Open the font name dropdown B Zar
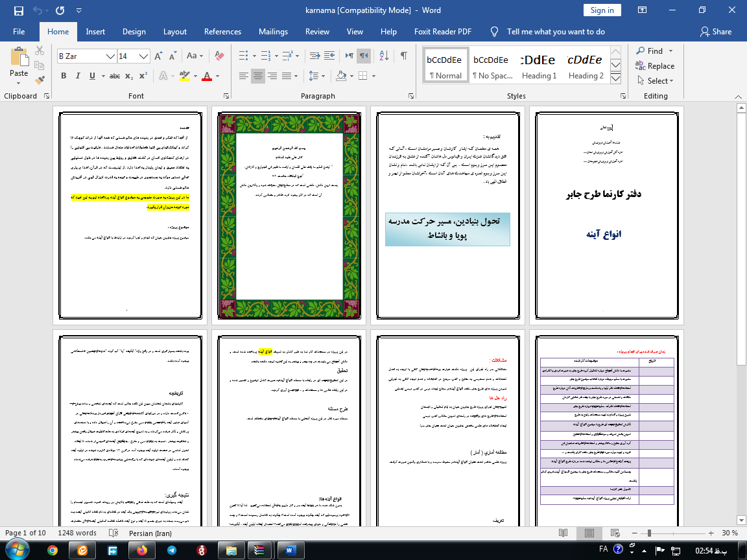This screenshot has height=560, width=747. click(x=110, y=56)
